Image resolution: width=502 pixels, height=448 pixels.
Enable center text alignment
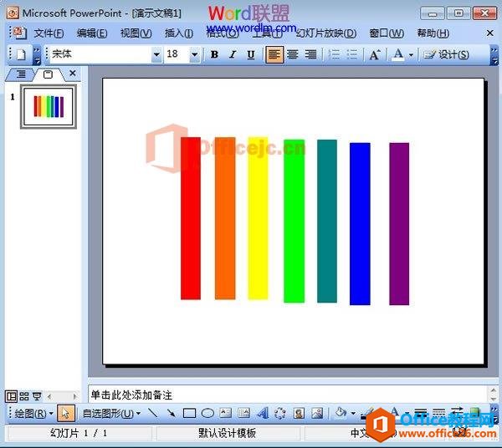(292, 54)
